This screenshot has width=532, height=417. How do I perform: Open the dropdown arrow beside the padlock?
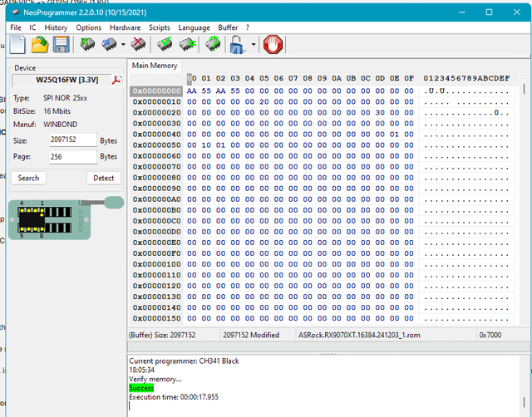[253, 44]
